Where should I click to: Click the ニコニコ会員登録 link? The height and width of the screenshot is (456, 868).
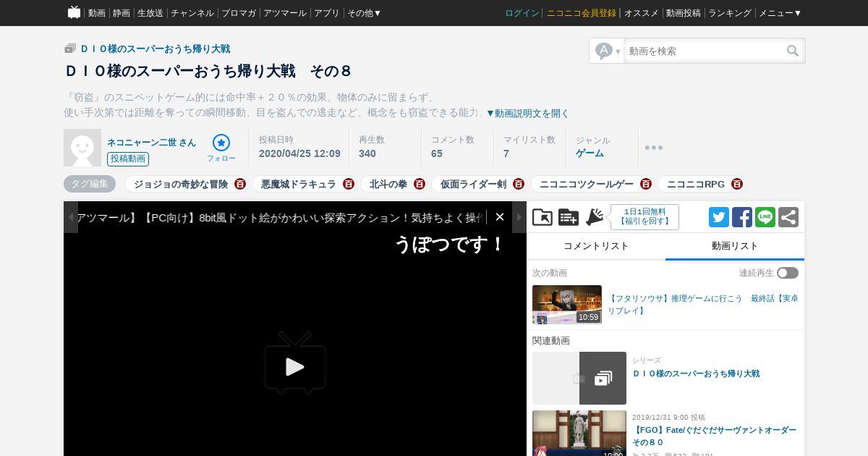(582, 13)
